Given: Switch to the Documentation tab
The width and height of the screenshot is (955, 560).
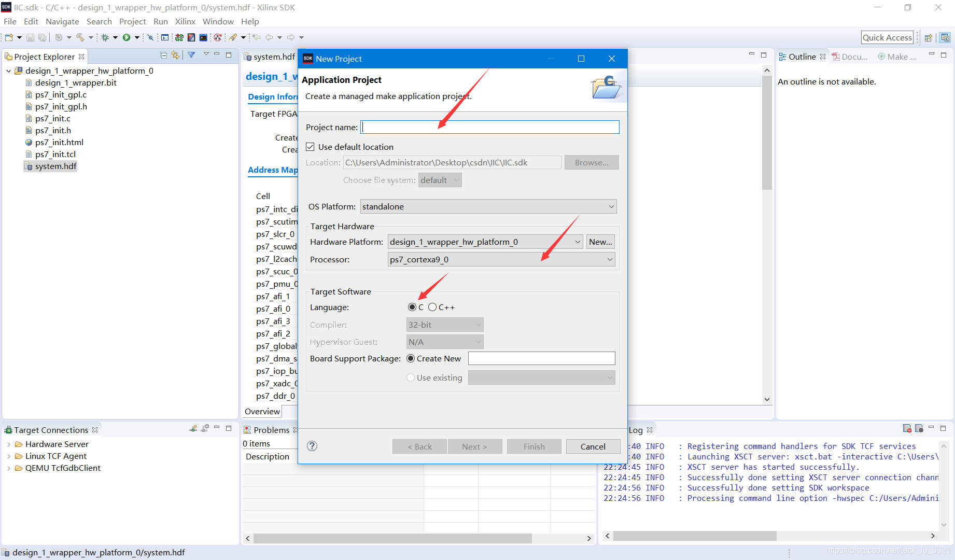Looking at the screenshot, I should 849,57.
